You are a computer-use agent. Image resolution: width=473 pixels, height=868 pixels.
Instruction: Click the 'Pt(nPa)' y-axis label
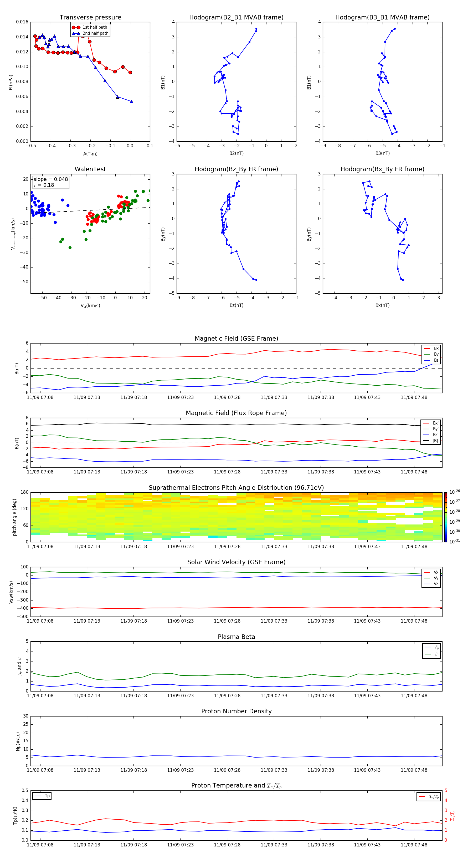point(11,82)
